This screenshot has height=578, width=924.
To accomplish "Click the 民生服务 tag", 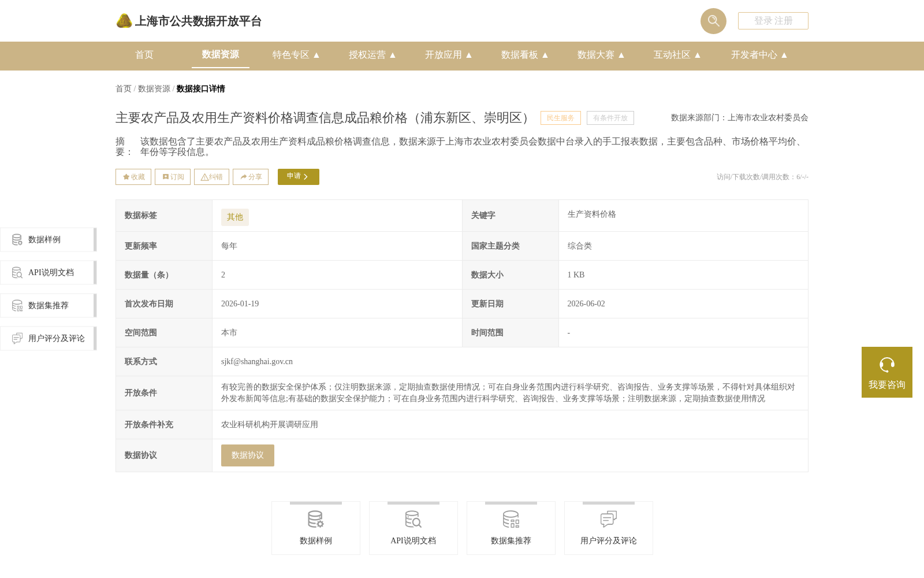I will tap(561, 118).
